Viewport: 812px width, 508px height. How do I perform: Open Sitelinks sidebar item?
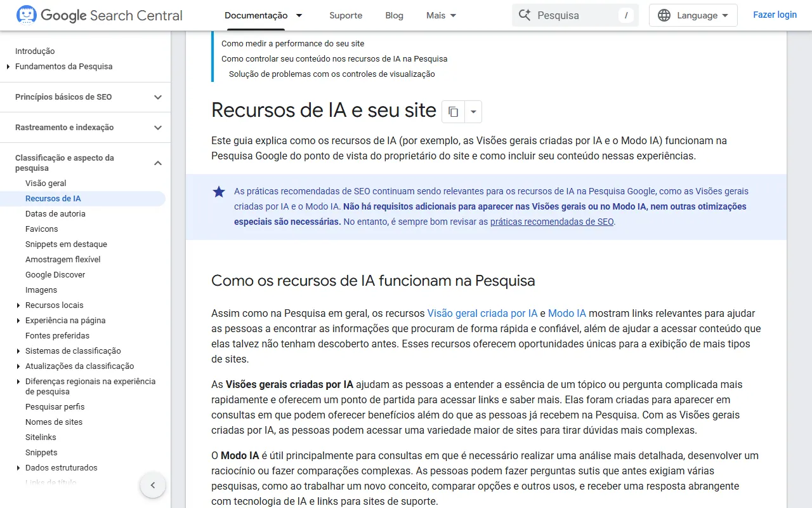41,438
